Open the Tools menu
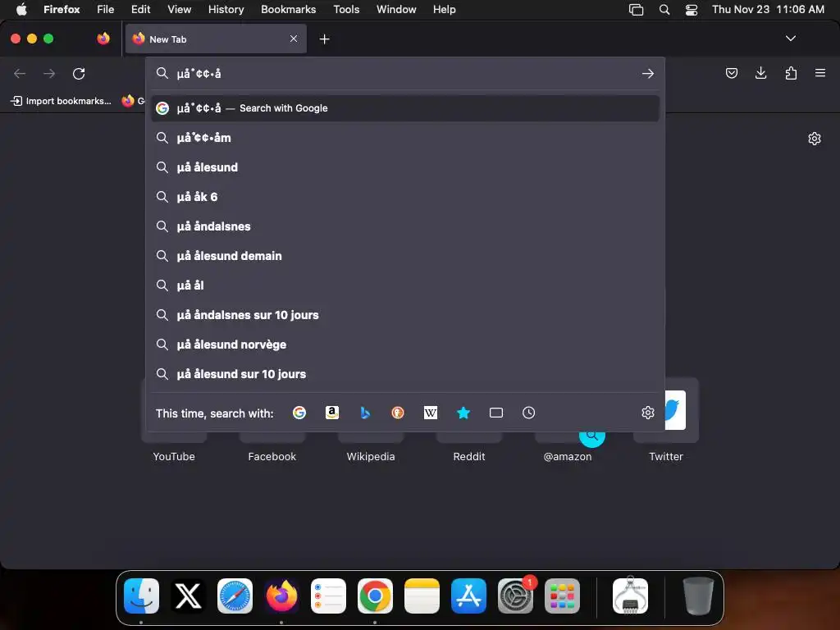This screenshot has width=840, height=630. click(346, 9)
